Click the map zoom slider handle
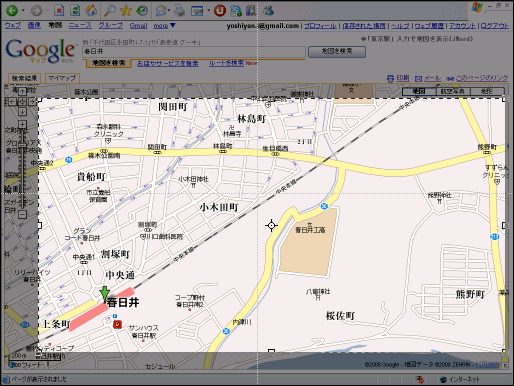This screenshot has height=386, width=514. (22, 145)
